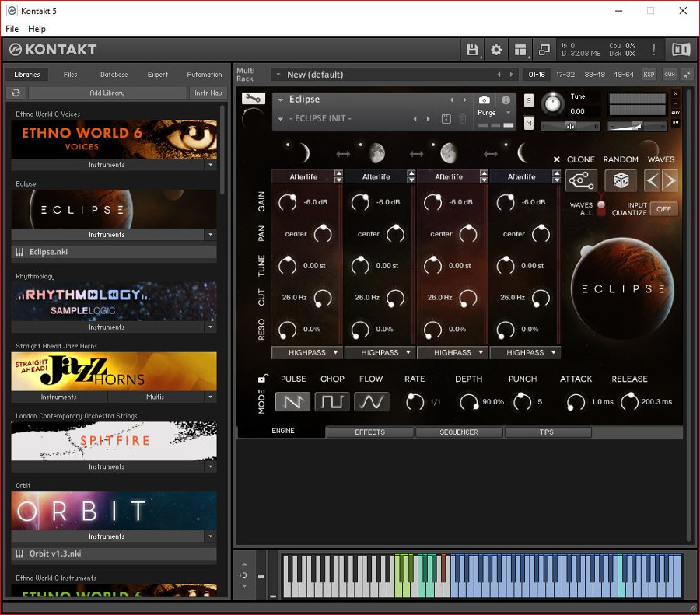Click the save floppy disk icon in header
Viewport: 700px width, 615px height.
(472, 50)
